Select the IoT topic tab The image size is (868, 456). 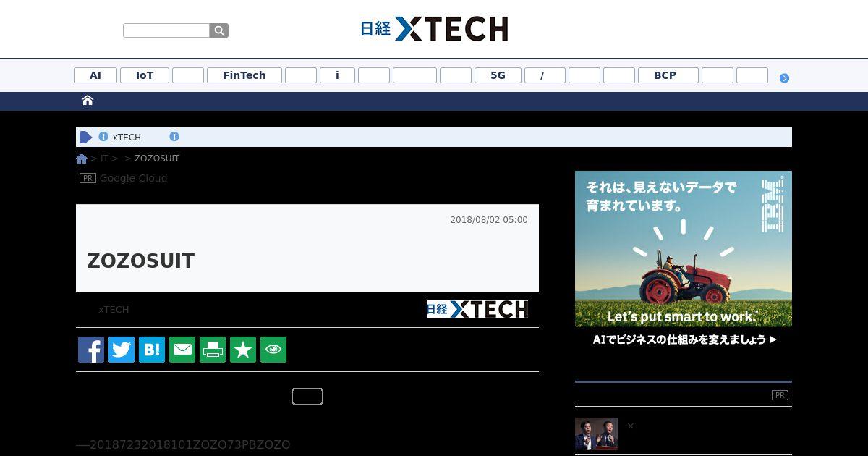145,75
